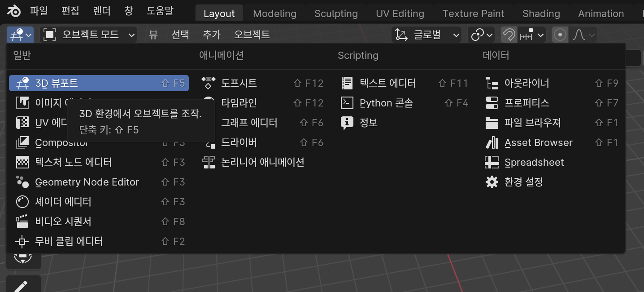
Task: Open the editor type dropdown button
Action: [21, 34]
